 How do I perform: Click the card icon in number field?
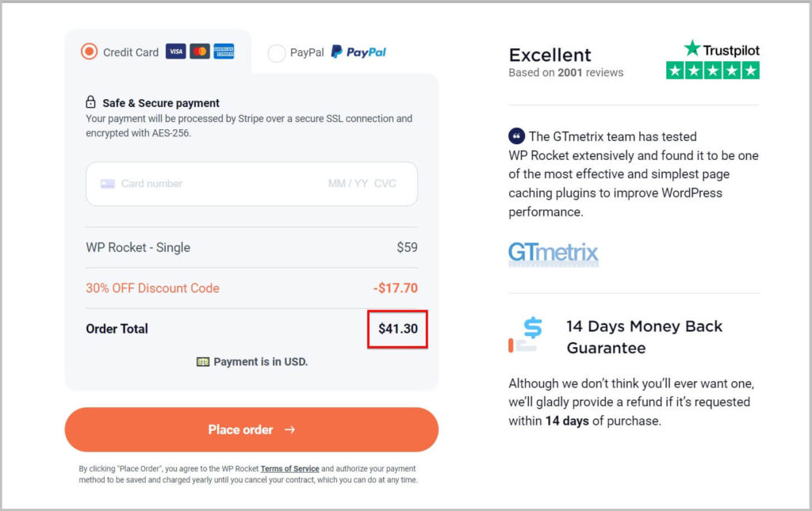[x=108, y=184]
